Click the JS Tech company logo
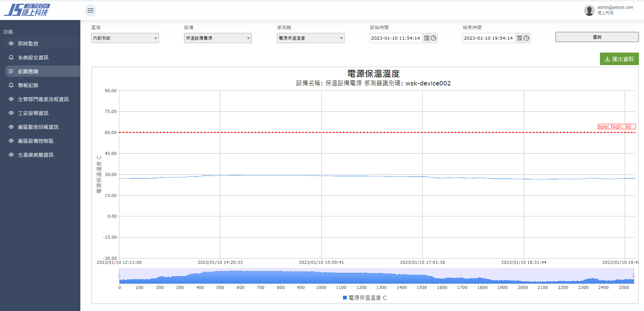Viewport: 644px width, 311px height. click(27, 10)
